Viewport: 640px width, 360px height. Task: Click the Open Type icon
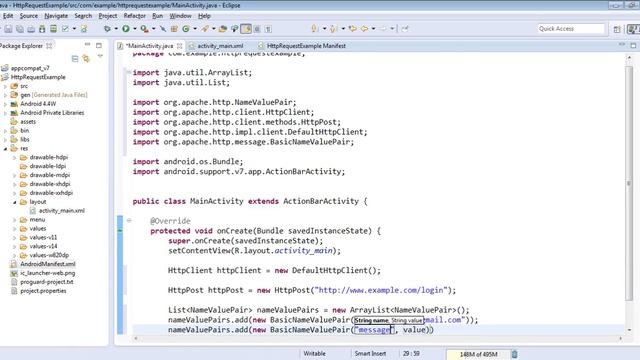[x=222, y=29]
